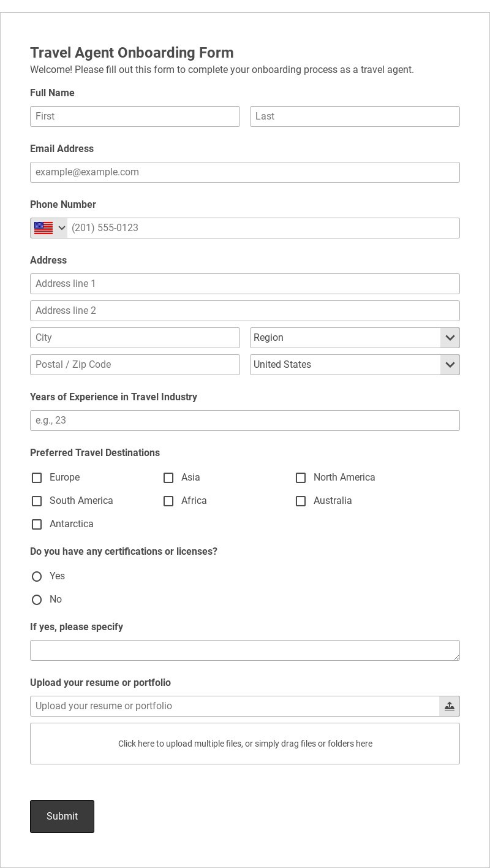Tick the North America checkbox
Viewport: 490px width, 868px height.
(301, 478)
